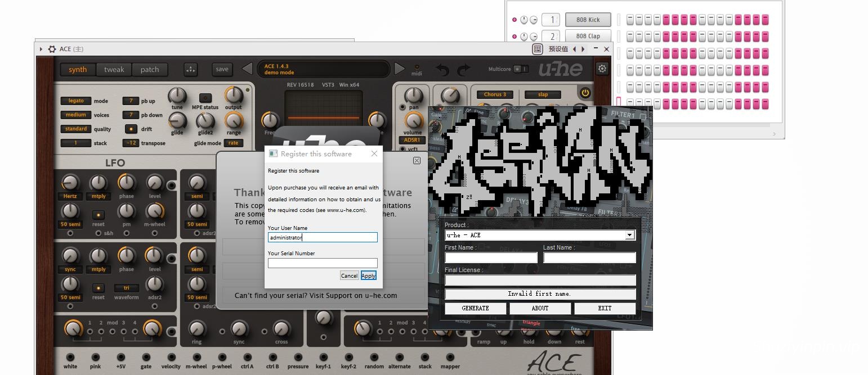Open the Chorus 3 effect selector
Viewport: 868px width, 375px height.
pyautogui.click(x=495, y=94)
